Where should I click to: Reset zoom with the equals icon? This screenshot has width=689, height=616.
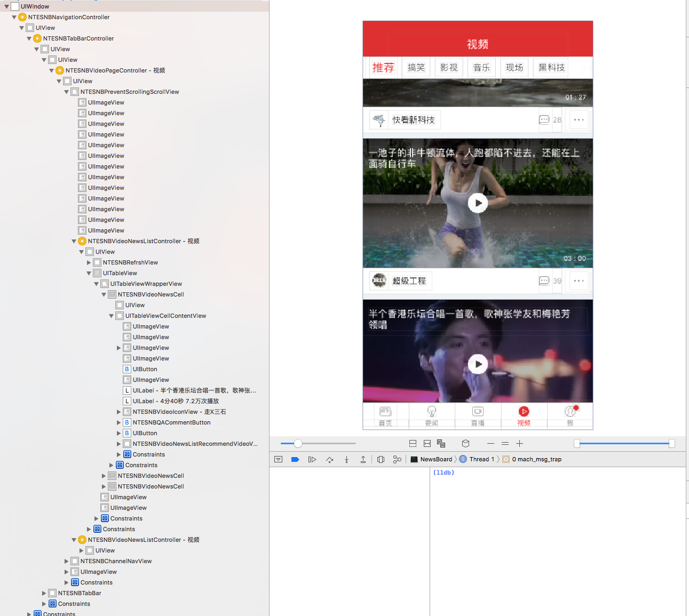point(505,443)
